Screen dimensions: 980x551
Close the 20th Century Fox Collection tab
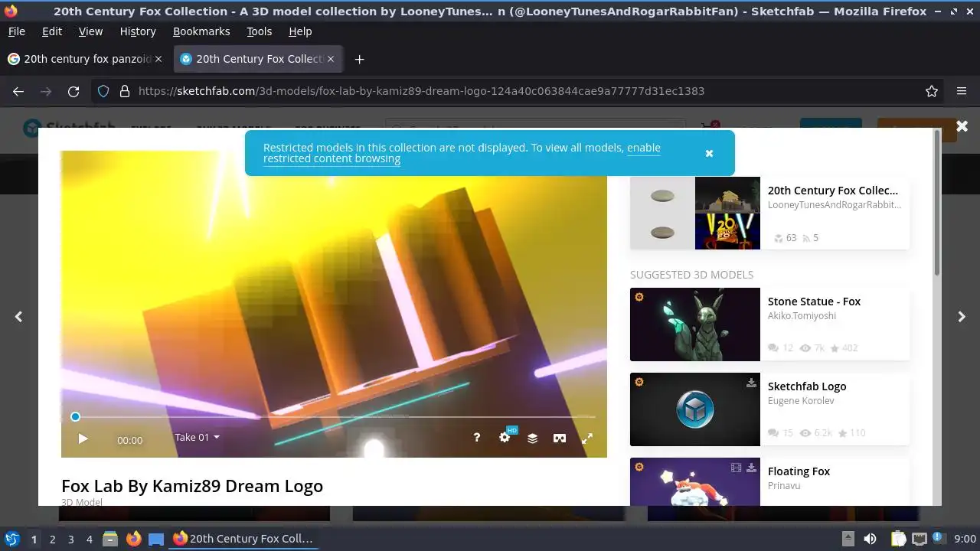click(331, 59)
